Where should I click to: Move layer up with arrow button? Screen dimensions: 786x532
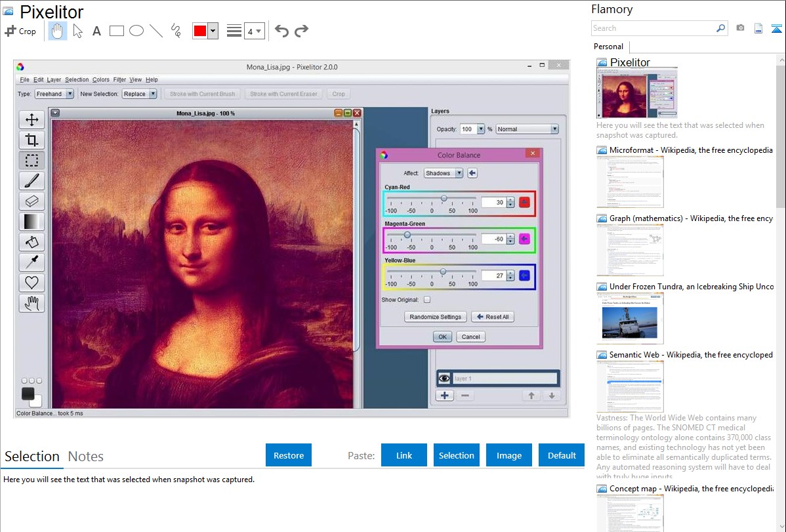point(531,396)
